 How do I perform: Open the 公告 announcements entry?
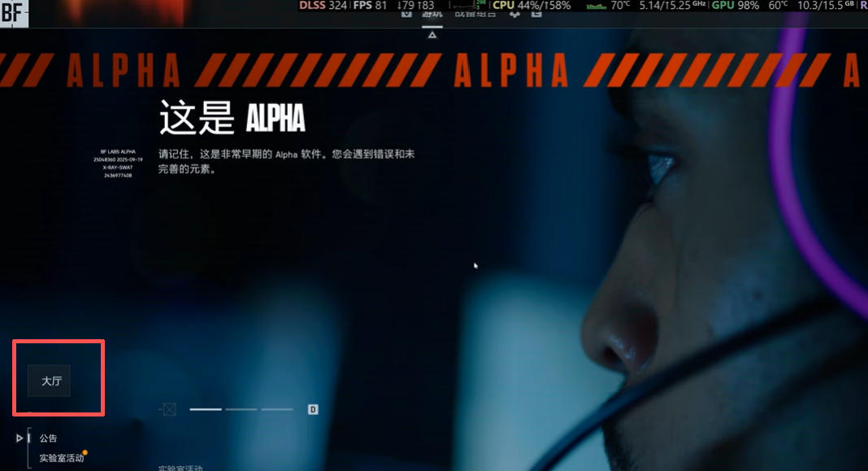(x=49, y=438)
